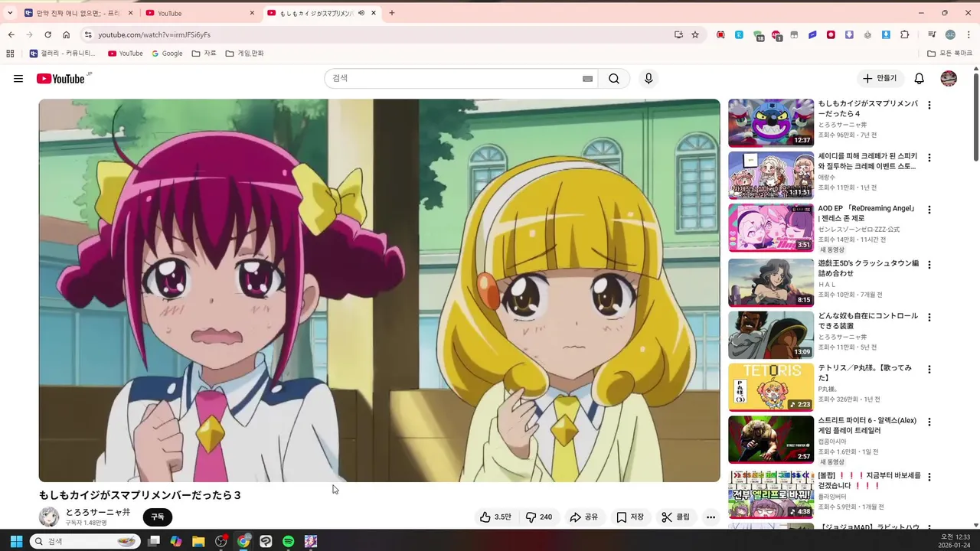The image size is (980, 551).
Task: Open the 갤러리 - 커뮤니티 bookmark
Action: click(63, 54)
